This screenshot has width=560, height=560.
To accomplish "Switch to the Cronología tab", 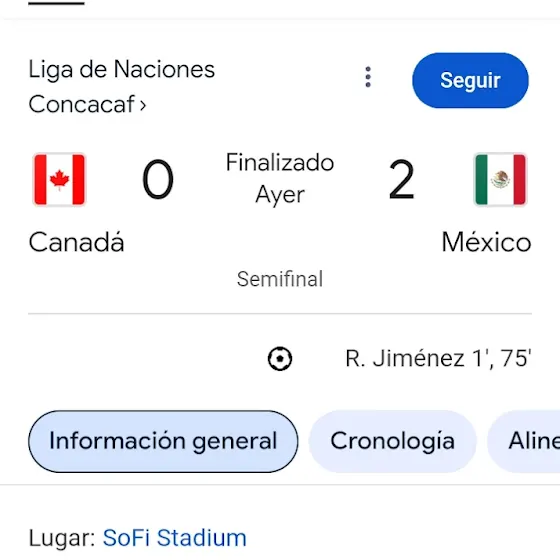I will (392, 441).
